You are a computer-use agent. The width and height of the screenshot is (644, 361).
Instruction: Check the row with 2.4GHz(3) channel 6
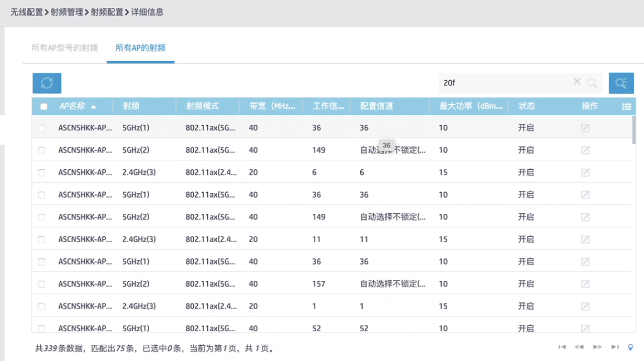pyautogui.click(x=42, y=172)
